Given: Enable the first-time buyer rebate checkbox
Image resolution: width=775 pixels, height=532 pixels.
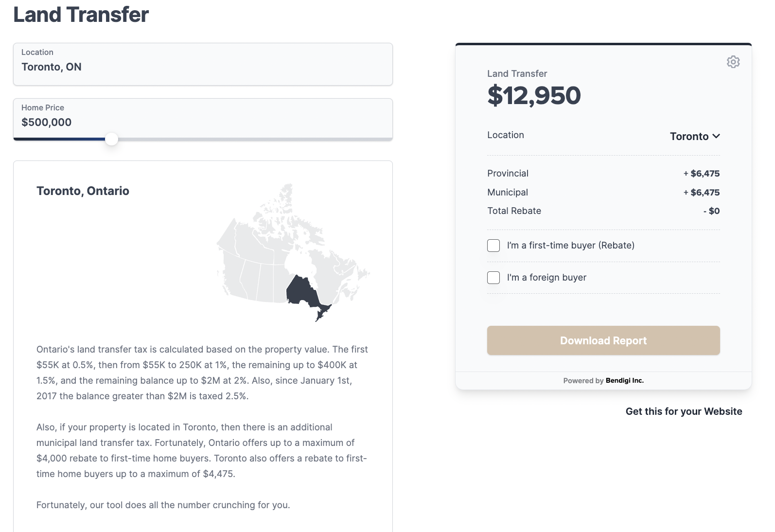Looking at the screenshot, I should click(493, 246).
